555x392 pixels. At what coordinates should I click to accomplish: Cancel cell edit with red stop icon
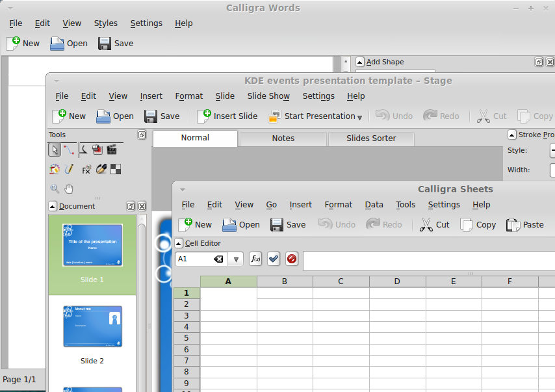(x=292, y=259)
